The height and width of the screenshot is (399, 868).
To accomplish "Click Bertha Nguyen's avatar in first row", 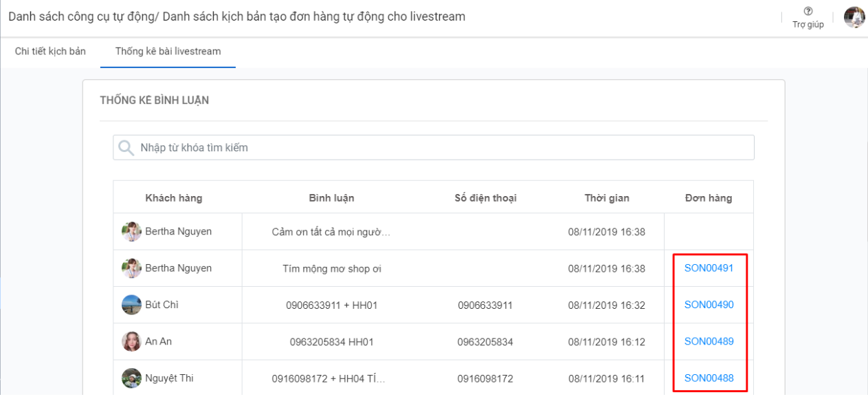I will 131,232.
